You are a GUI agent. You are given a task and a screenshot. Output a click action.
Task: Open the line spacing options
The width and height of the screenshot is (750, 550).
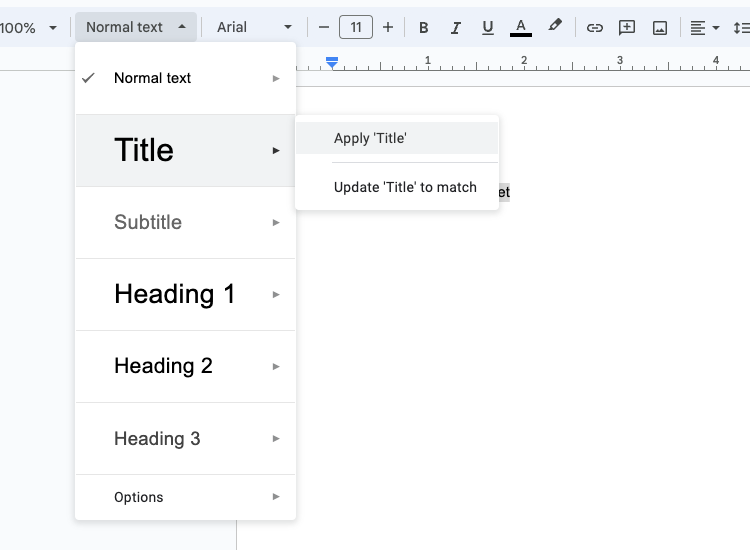(x=740, y=27)
